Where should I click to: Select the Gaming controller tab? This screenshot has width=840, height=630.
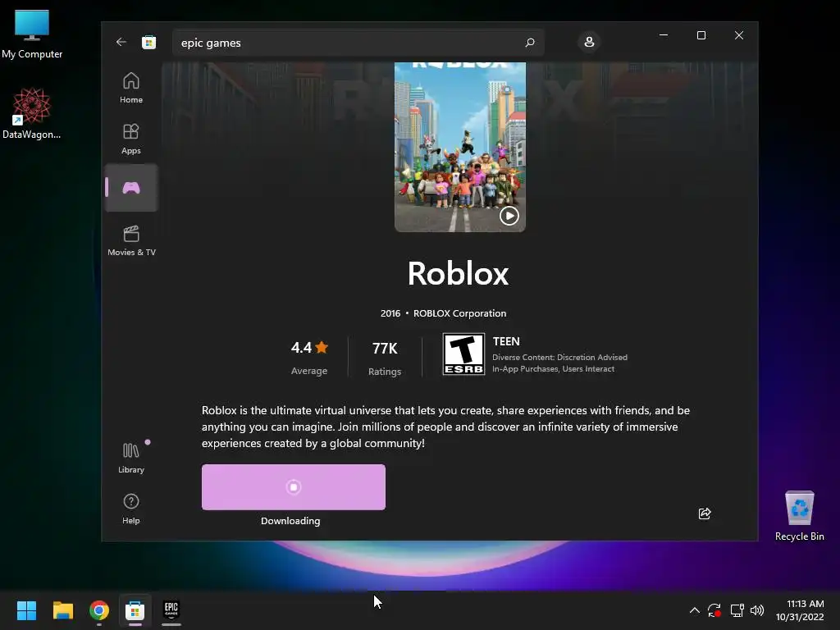coord(131,188)
